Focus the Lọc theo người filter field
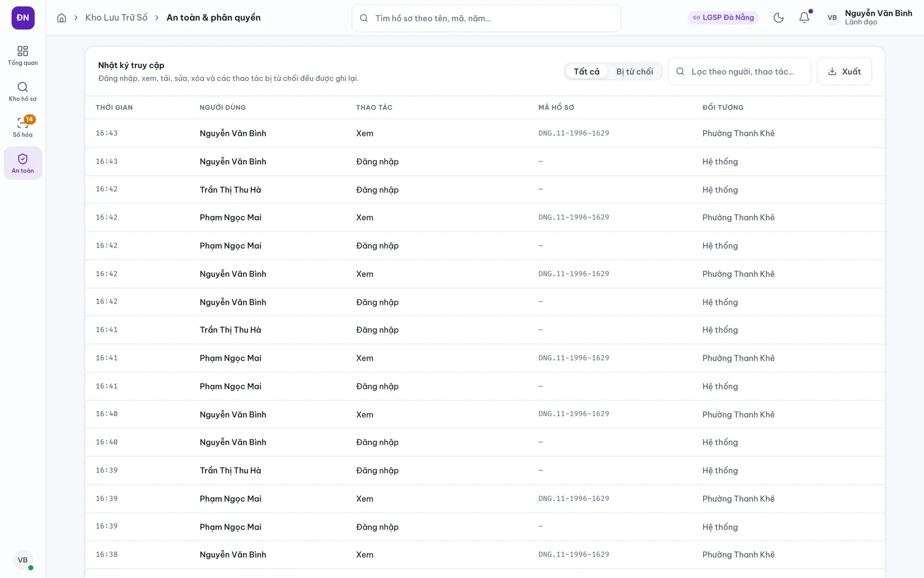Viewport: 924px width, 578px height. [740, 72]
